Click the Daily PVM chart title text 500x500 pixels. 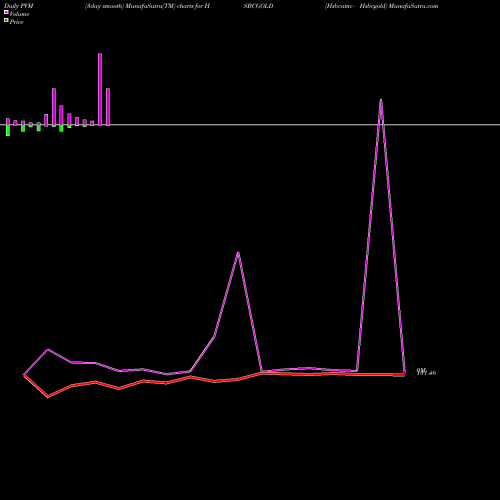18,6
